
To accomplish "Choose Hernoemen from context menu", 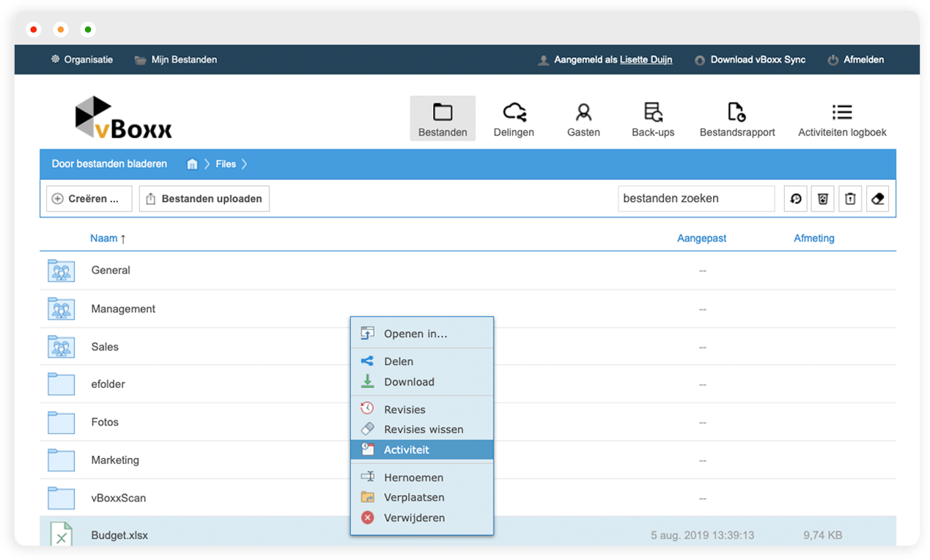I will click(x=422, y=477).
